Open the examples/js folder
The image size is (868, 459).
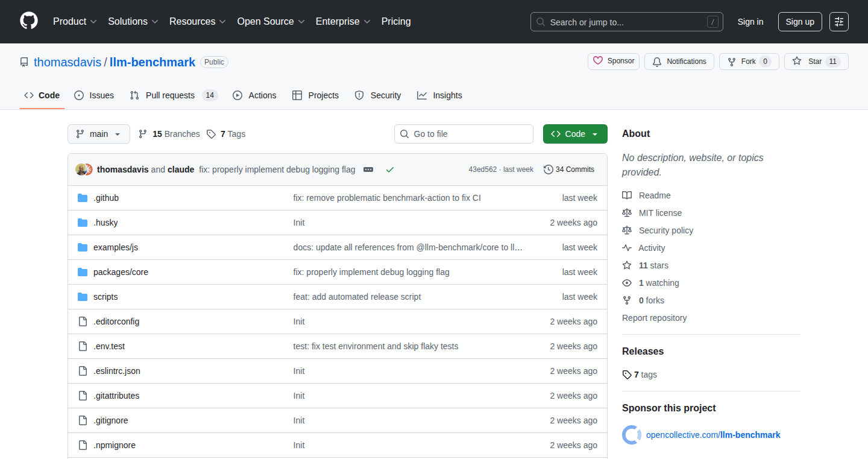116,247
